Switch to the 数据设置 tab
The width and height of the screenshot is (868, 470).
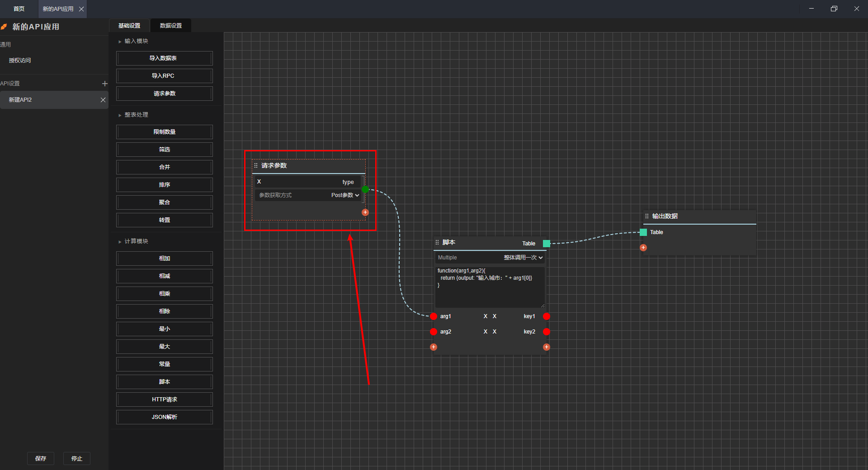point(170,26)
